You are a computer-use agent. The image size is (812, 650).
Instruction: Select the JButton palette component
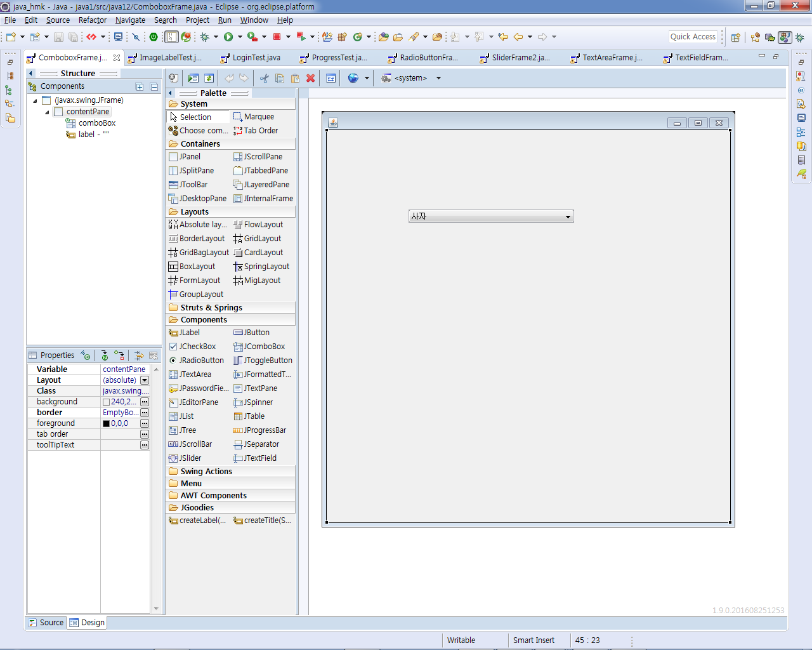pyautogui.click(x=251, y=333)
